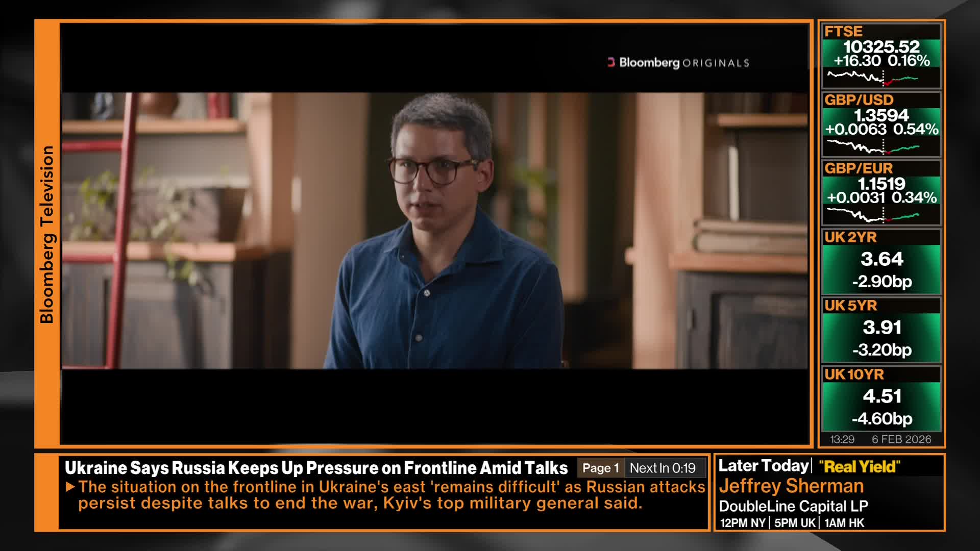Open the Ukraine frontline headline
The height and width of the screenshot is (551, 980).
(x=316, y=468)
